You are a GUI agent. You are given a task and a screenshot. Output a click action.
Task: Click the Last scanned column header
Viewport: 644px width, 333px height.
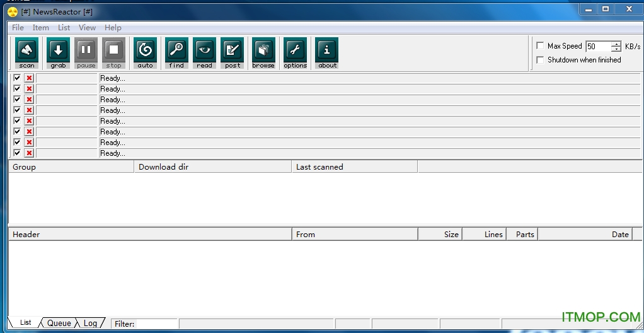click(x=354, y=167)
